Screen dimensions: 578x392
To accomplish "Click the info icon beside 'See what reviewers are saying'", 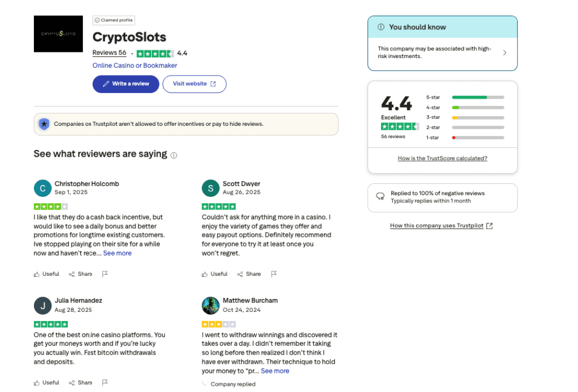I will 174,155.
